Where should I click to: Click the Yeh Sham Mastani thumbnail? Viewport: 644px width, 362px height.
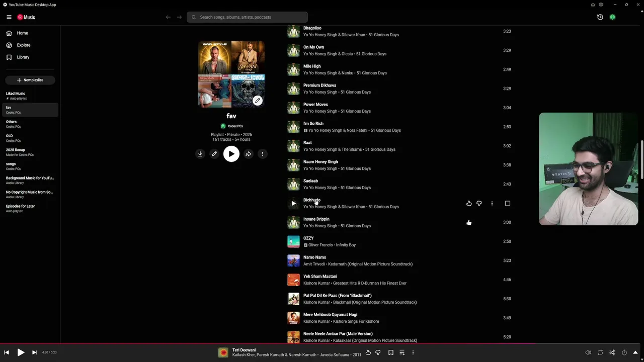coord(293,280)
